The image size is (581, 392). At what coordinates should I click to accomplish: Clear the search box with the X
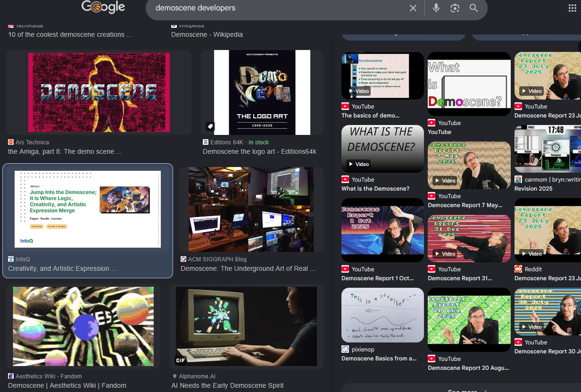click(413, 8)
